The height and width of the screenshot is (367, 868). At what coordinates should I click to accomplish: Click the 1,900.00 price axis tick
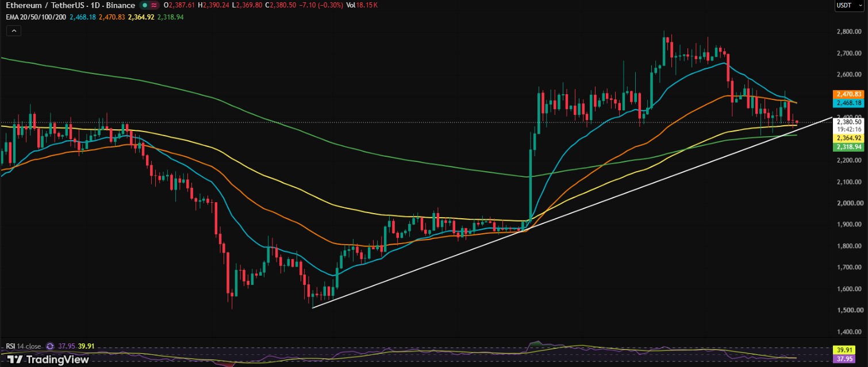click(x=848, y=225)
